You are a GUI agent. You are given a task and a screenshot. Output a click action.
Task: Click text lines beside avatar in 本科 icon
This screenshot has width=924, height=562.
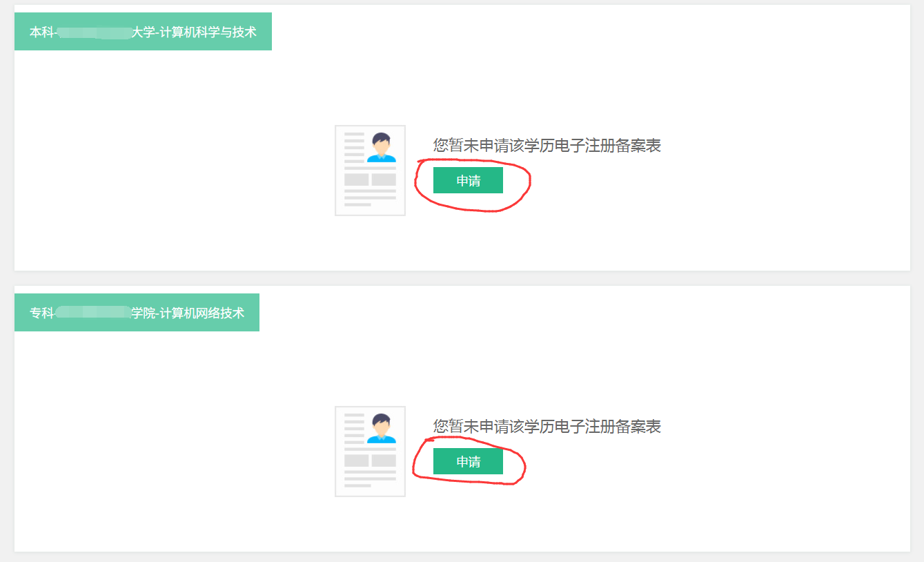(x=354, y=147)
